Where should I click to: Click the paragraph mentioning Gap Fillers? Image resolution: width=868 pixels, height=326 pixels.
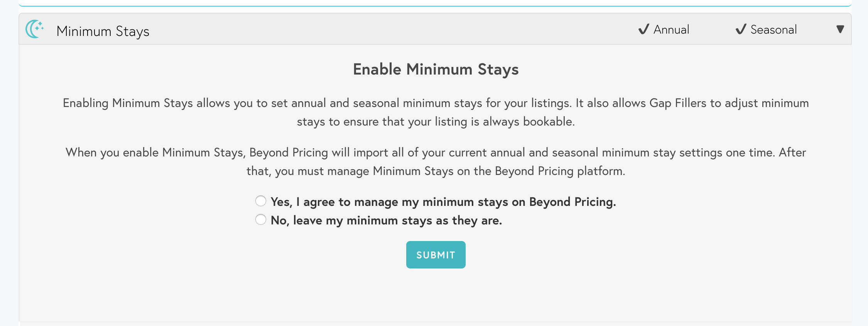436,112
